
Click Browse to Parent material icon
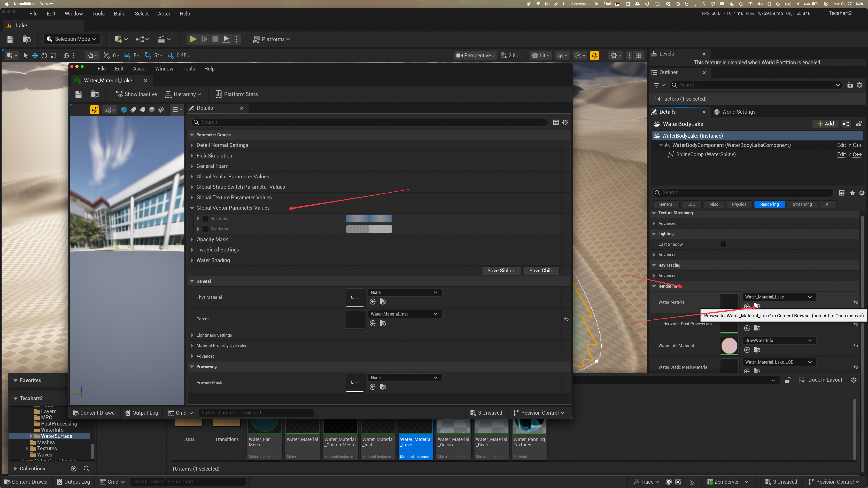383,323
